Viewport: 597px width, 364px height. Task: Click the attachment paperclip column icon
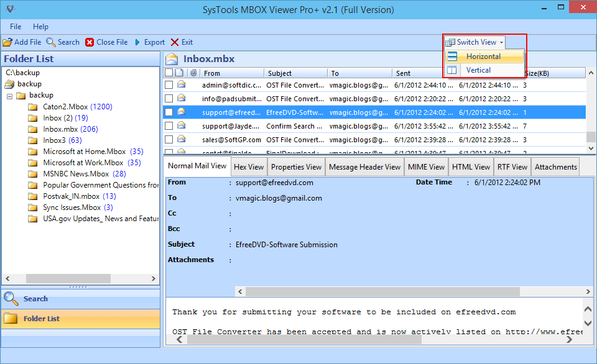(x=193, y=73)
